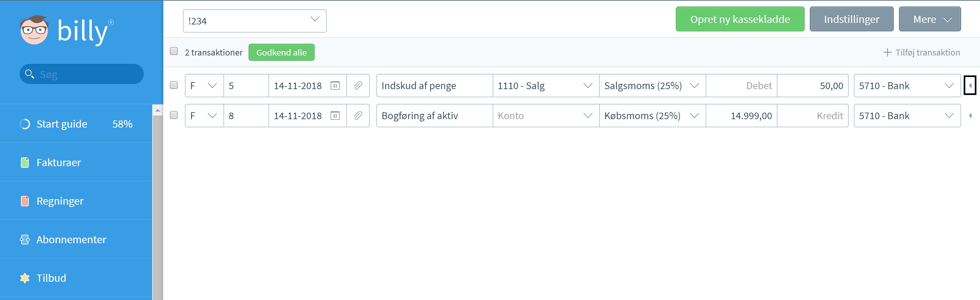This screenshot has width=980, height=300.
Task: Click the sidebar scrollbar up arrow
Action: point(157,110)
